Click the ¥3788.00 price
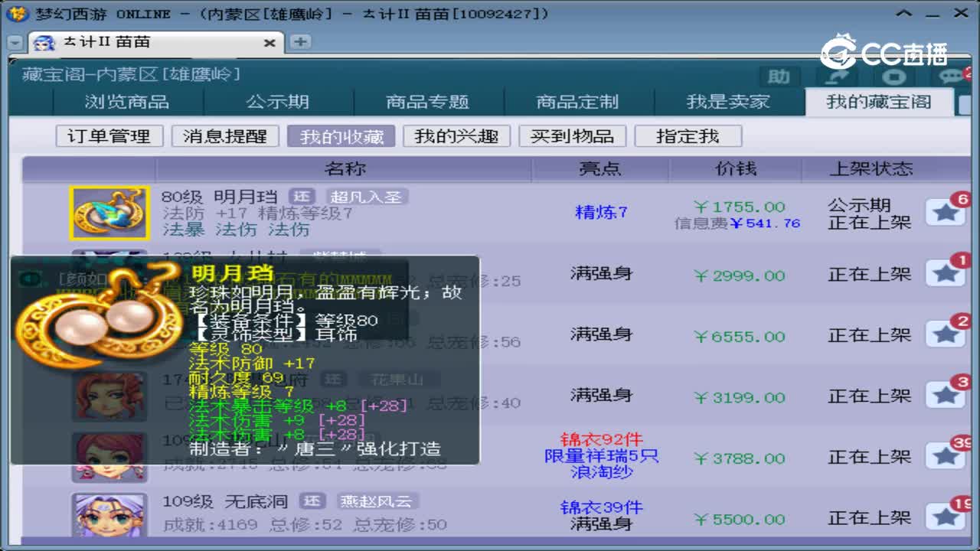The width and height of the screenshot is (980, 551). [x=739, y=458]
